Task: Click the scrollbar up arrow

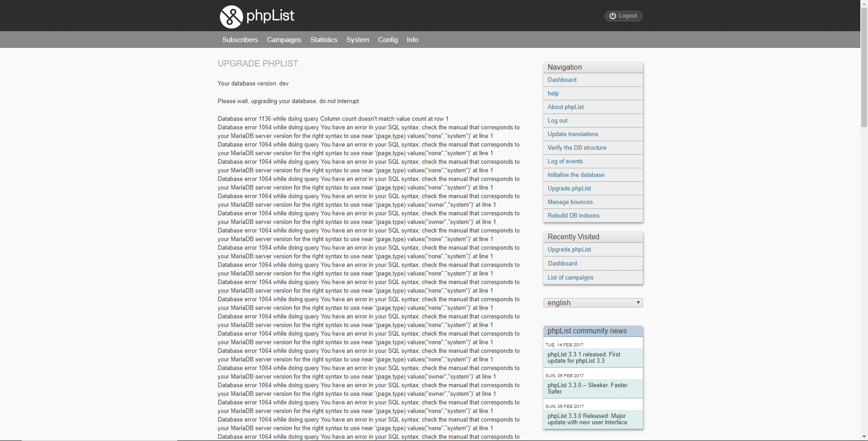Action: click(x=864, y=4)
